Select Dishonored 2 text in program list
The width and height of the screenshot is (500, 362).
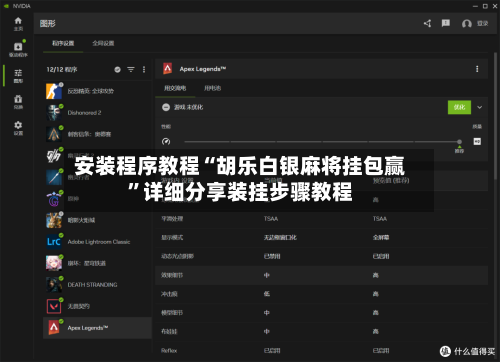click(84, 113)
